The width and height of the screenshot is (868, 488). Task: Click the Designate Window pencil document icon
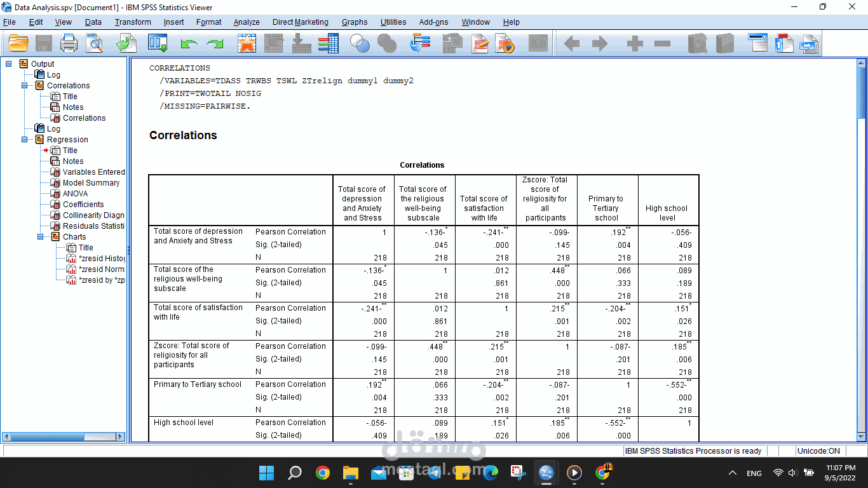point(480,43)
